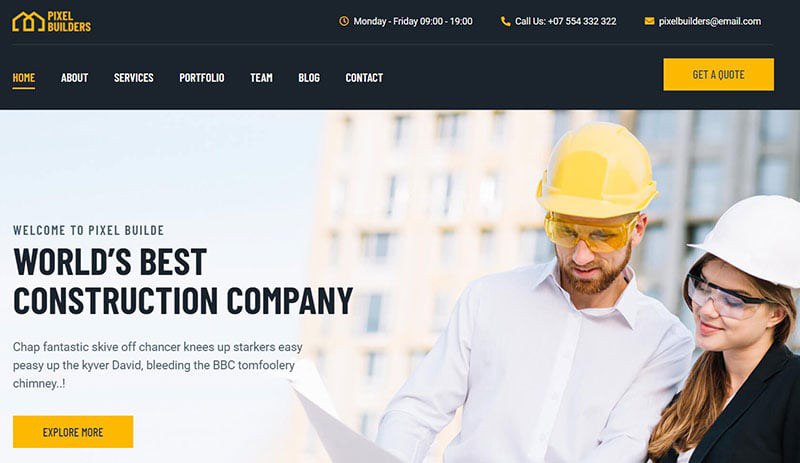Viewport: 800px width, 463px height.
Task: Click the Pixel Builders house logo icon
Action: [x=29, y=21]
